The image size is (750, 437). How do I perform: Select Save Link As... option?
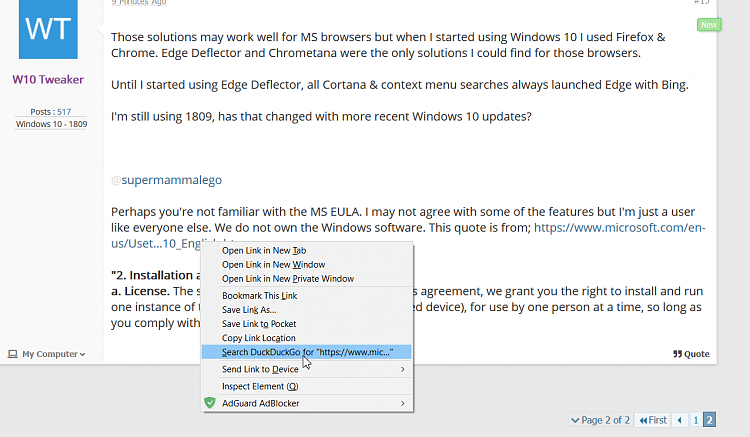(x=307, y=310)
